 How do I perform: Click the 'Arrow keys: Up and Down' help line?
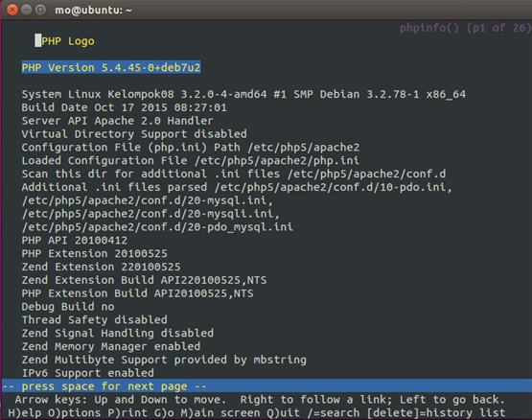point(260,399)
